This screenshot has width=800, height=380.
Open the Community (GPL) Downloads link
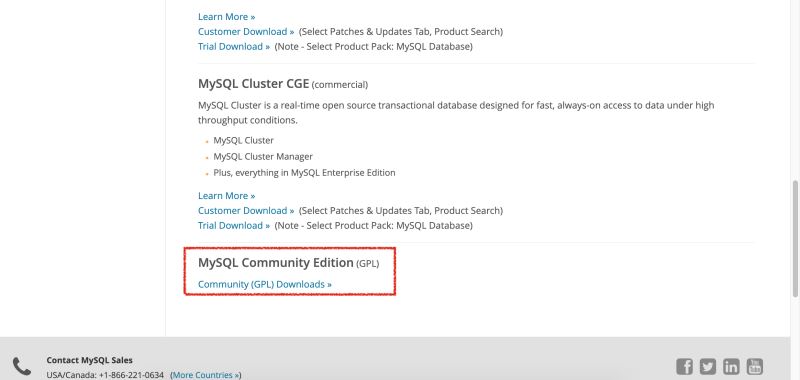265,284
